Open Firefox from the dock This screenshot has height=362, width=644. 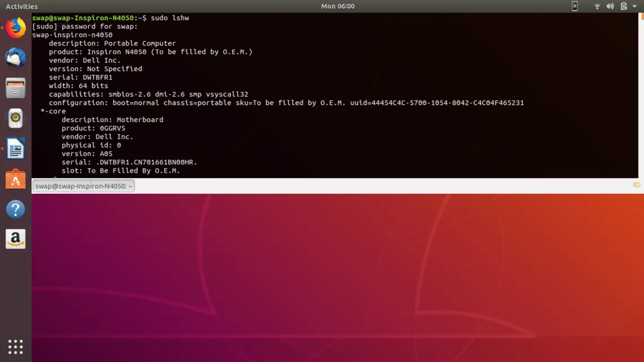(16, 28)
